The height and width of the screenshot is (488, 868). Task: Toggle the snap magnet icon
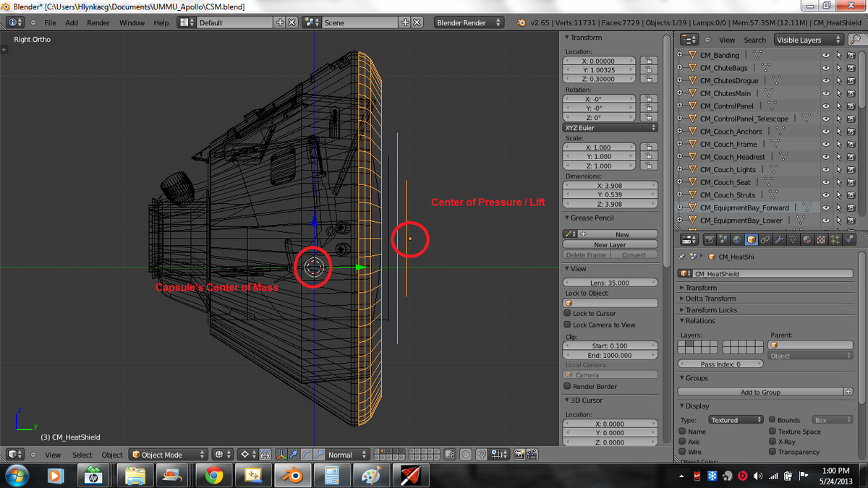coord(482,455)
